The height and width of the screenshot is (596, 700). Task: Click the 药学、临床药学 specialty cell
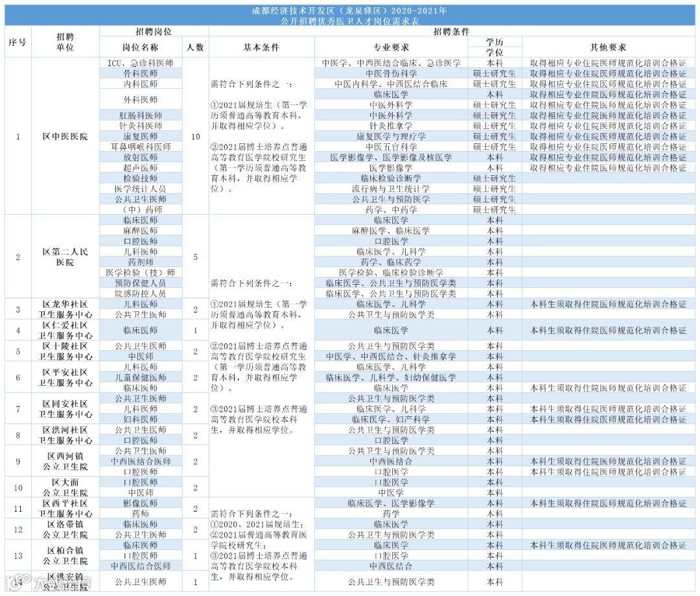391,262
